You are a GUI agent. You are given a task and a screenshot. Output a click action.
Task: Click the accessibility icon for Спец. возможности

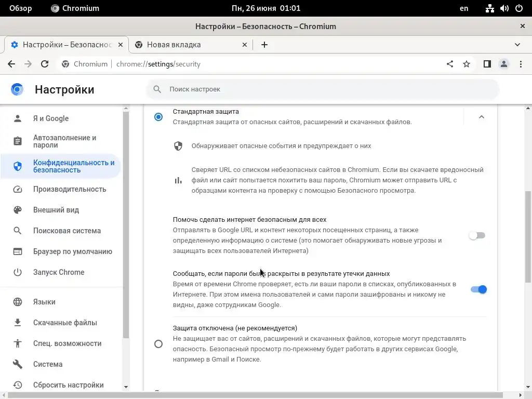(x=18, y=343)
